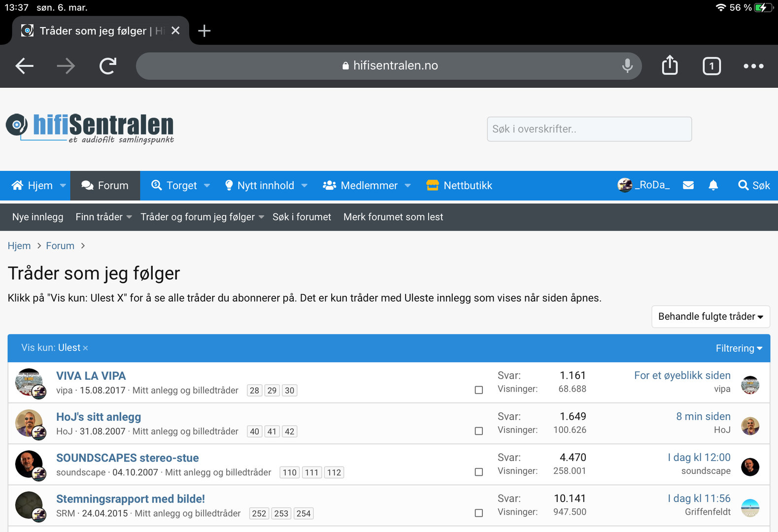Click last poster vipa's small avatar
778x532 pixels.
click(x=750, y=385)
